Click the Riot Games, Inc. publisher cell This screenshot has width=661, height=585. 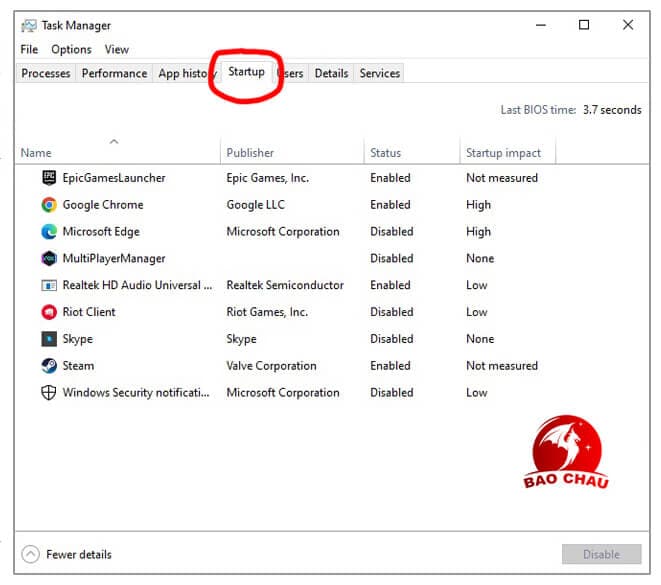267,312
